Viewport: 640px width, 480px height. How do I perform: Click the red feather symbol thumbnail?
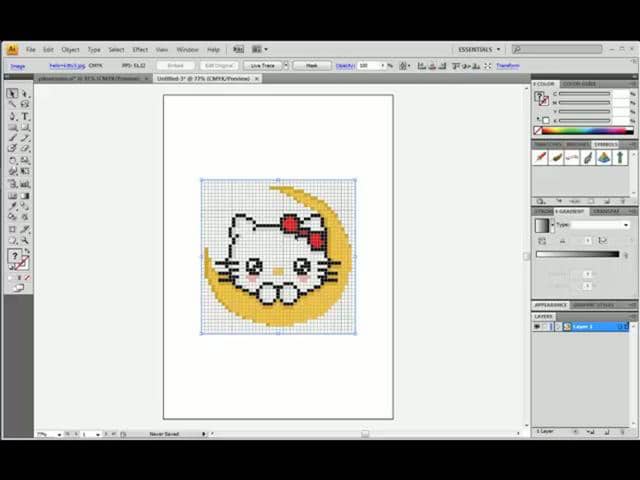(540, 157)
